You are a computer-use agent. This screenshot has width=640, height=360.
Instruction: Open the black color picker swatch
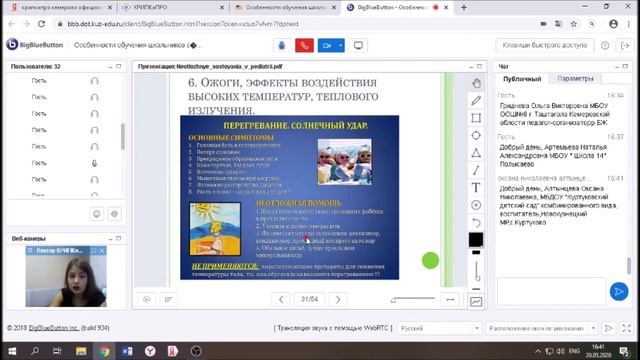point(476,240)
